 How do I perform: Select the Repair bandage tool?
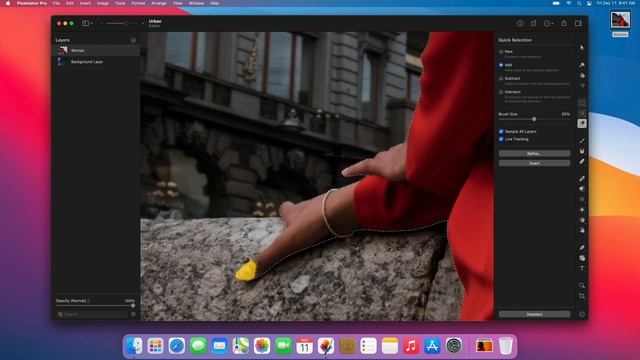click(582, 179)
